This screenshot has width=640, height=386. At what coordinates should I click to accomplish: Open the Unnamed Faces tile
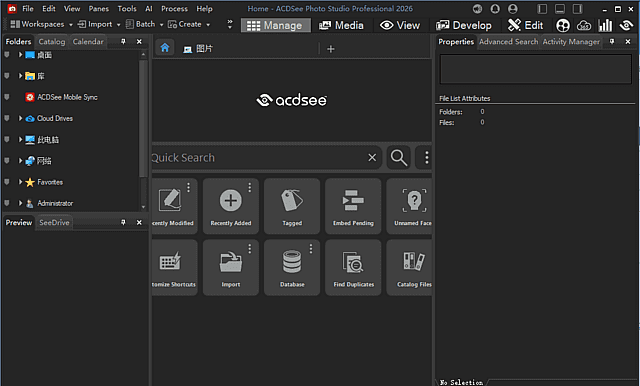pyautogui.click(x=409, y=206)
